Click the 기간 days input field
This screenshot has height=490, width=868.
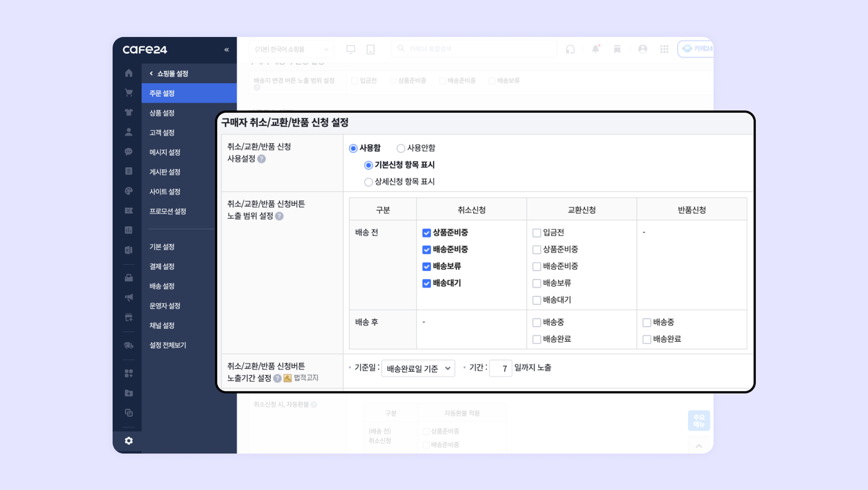coord(500,368)
